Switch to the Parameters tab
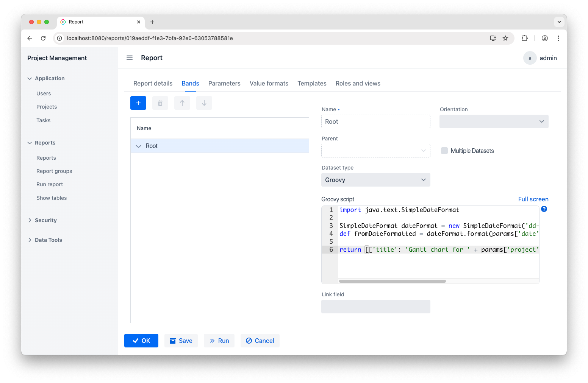Screen dimensions: 588x383 224,83
